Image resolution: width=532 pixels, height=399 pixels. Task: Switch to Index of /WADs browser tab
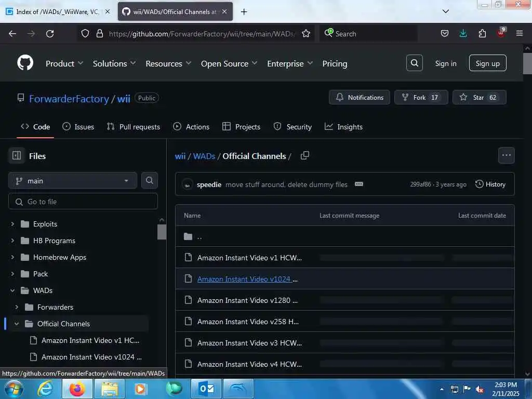pos(58,11)
